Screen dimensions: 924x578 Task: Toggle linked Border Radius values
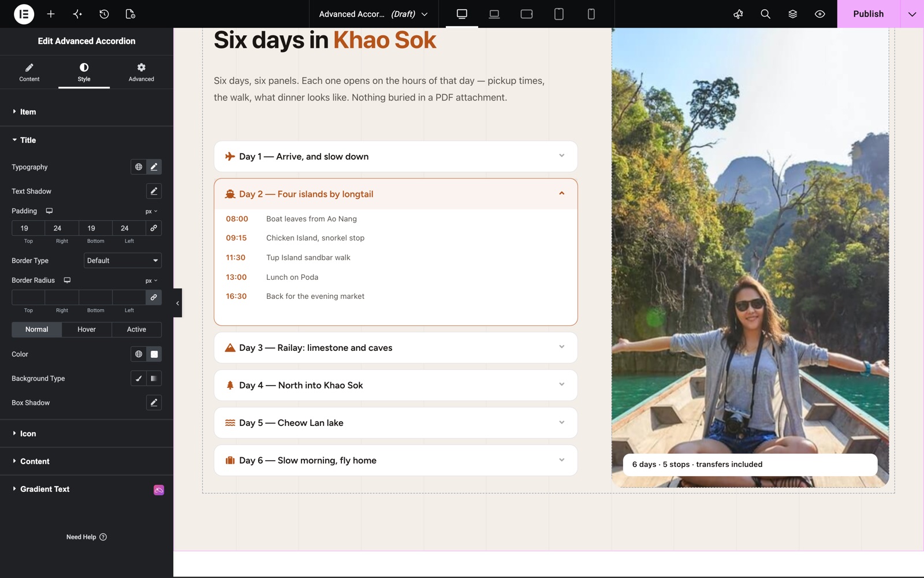[154, 298]
